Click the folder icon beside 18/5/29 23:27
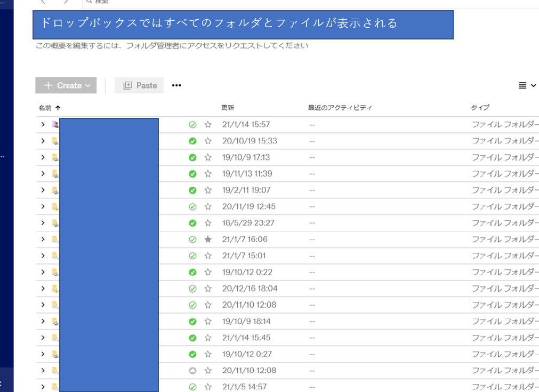Viewport: 539px width, 392px height. (55, 222)
